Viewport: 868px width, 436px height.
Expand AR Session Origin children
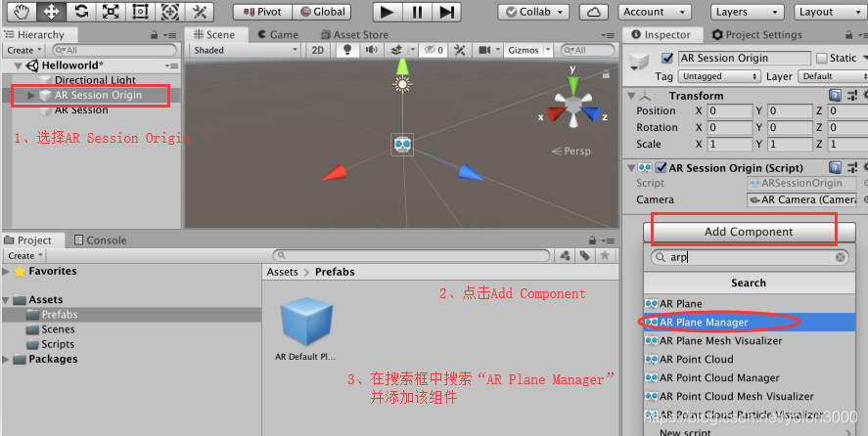[31, 95]
